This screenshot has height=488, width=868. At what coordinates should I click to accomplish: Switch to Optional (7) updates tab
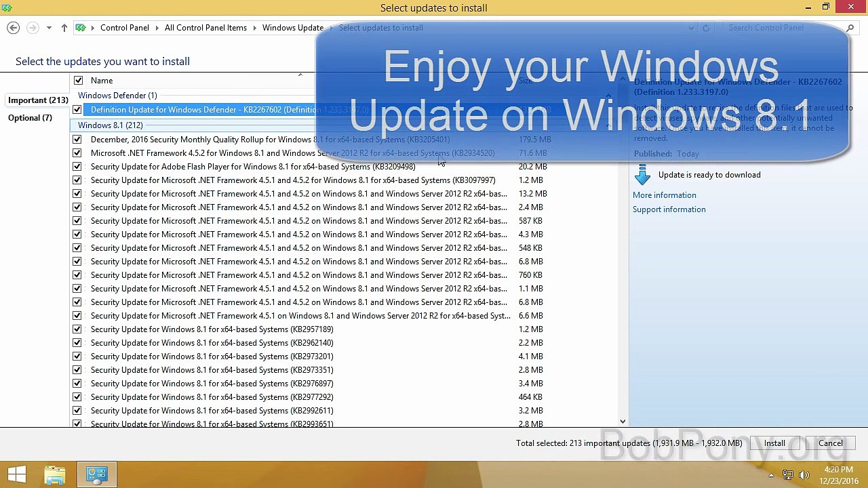30,118
